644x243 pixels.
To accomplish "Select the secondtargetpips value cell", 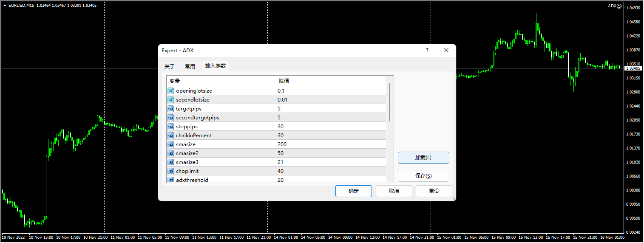I will click(331, 118).
